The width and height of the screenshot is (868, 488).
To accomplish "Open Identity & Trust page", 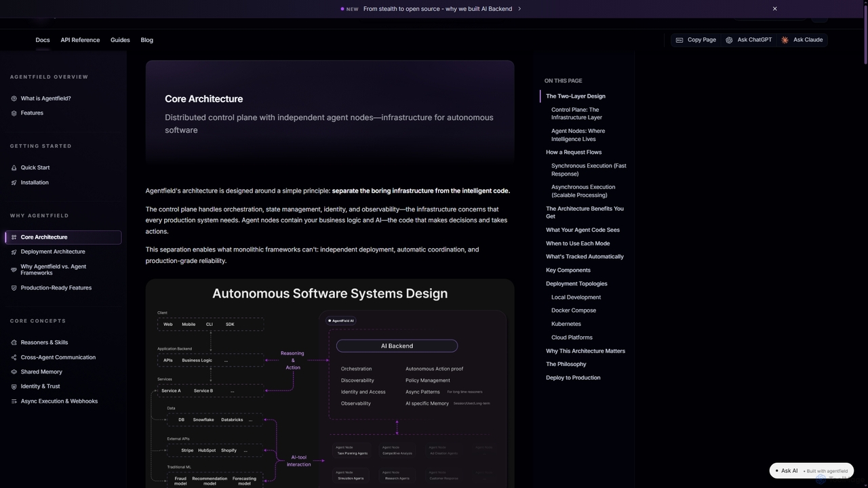I will click(40, 386).
